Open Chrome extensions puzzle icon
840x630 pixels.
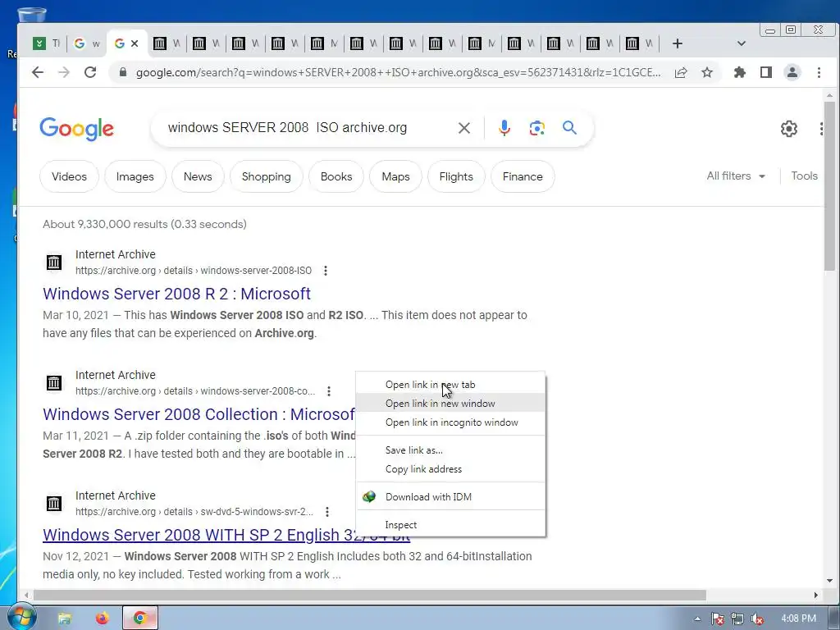click(739, 72)
